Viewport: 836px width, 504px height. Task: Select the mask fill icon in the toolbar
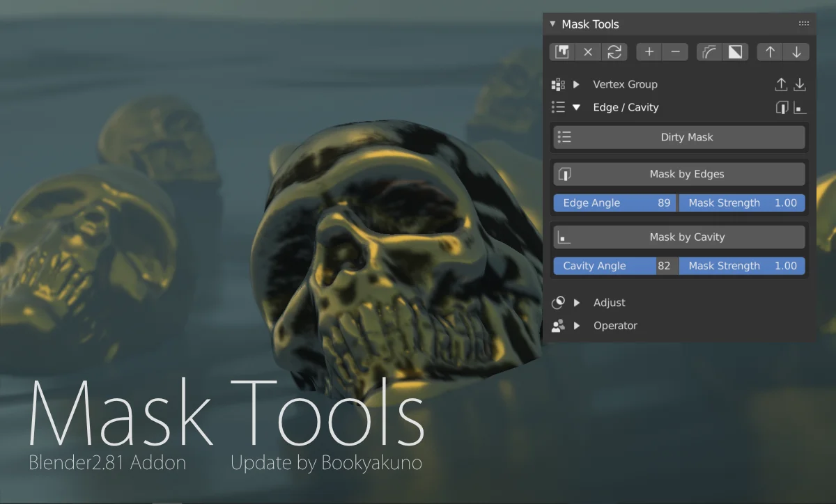coord(562,52)
